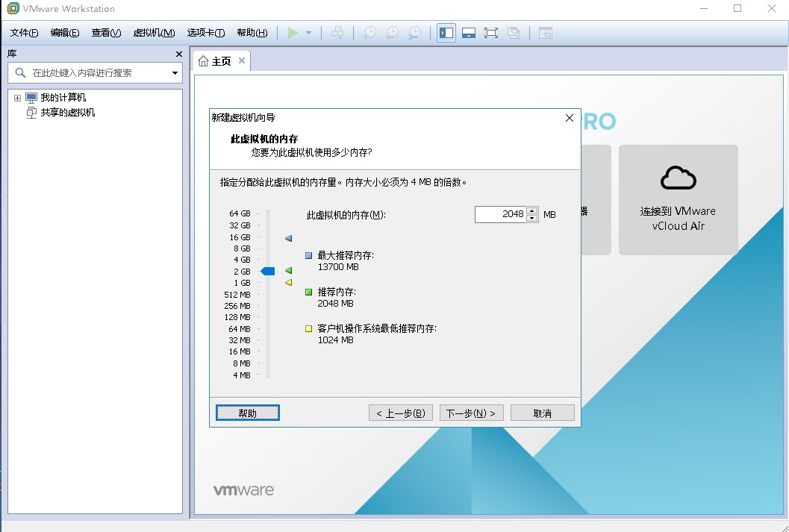789x532 pixels.
Task: Click the 取消 button in wizard
Action: point(543,413)
